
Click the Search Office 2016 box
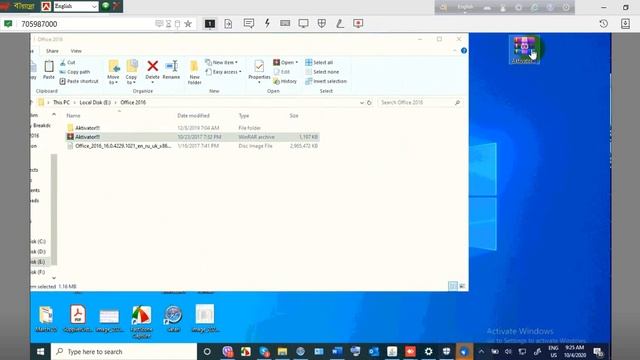[x=420, y=102]
